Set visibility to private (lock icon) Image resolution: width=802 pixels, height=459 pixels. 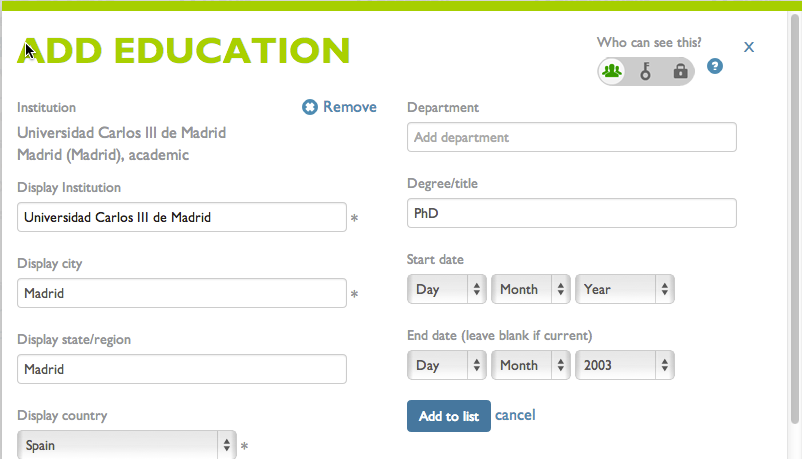click(x=680, y=71)
